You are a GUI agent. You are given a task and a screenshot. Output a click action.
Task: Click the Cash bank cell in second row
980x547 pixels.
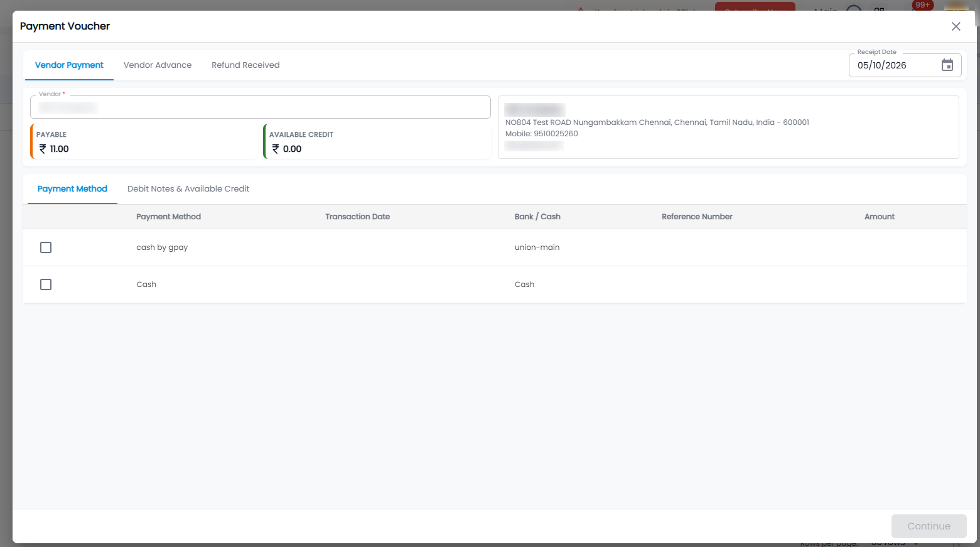tap(524, 284)
